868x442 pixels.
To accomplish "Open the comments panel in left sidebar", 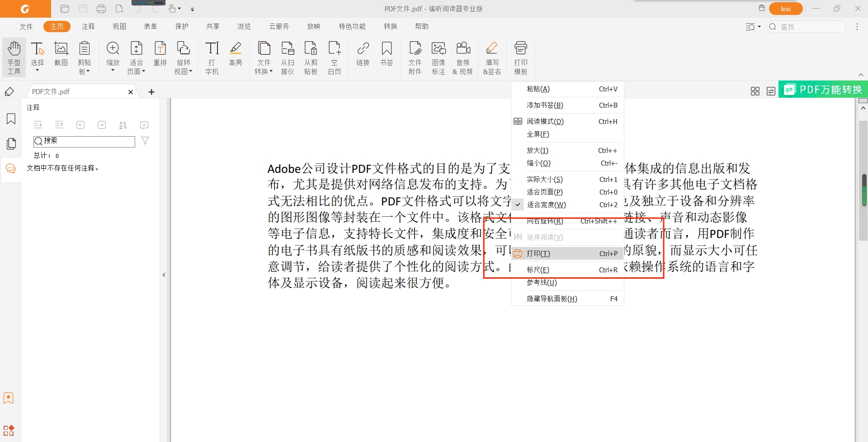I will coord(10,169).
